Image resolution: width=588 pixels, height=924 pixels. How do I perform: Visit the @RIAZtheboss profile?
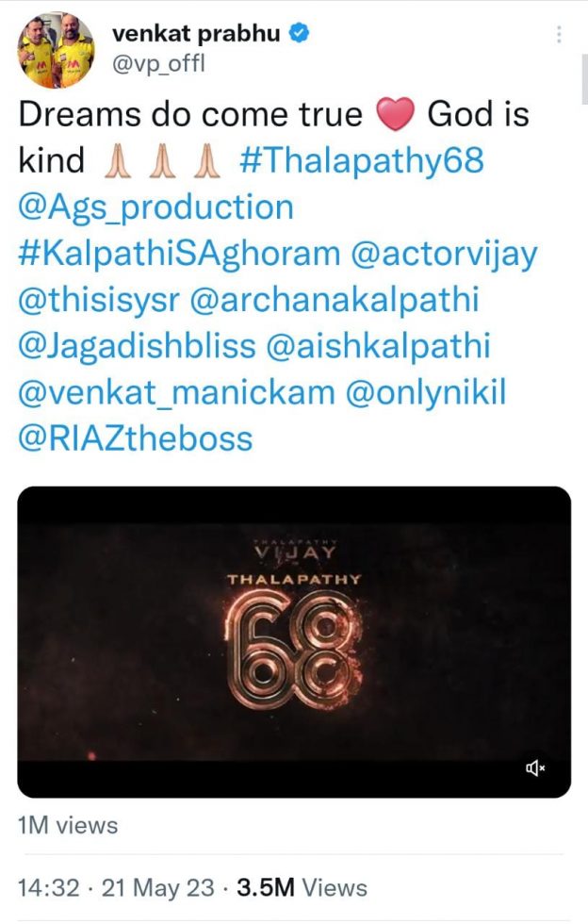(x=136, y=439)
